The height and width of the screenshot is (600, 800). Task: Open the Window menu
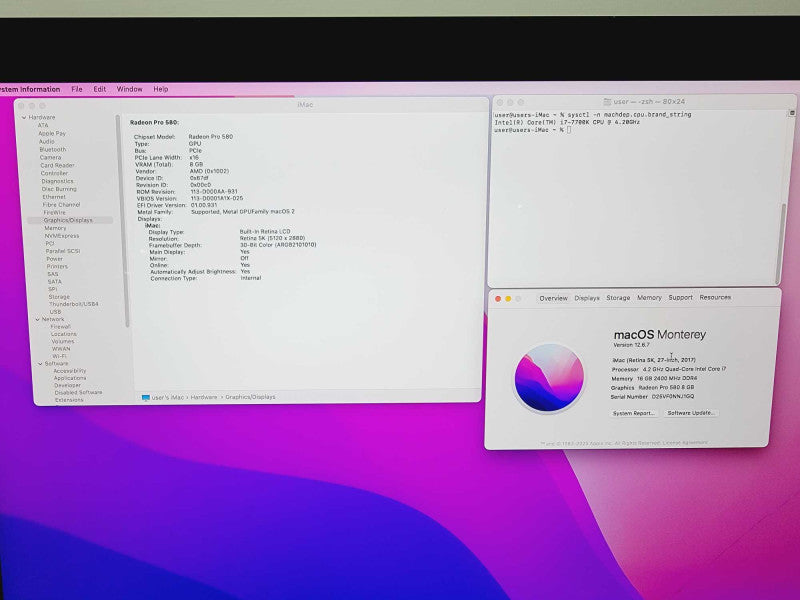click(130, 89)
